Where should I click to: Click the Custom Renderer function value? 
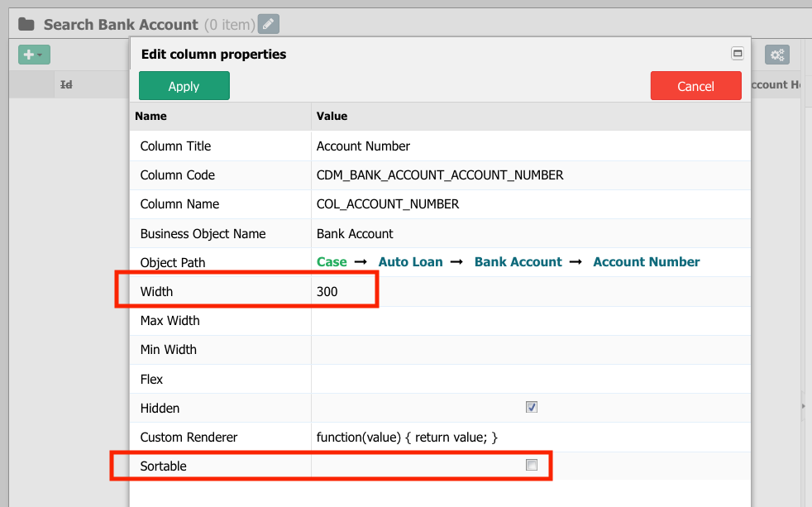407,438
